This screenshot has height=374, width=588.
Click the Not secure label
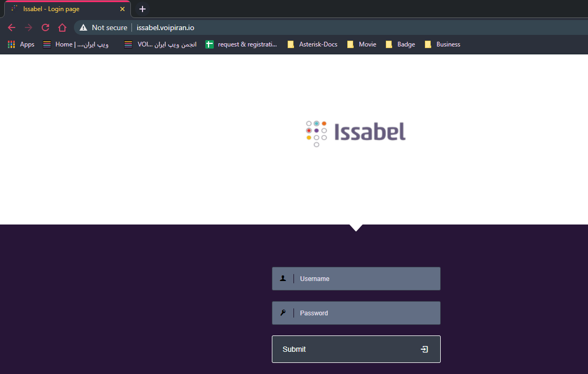[x=109, y=27]
